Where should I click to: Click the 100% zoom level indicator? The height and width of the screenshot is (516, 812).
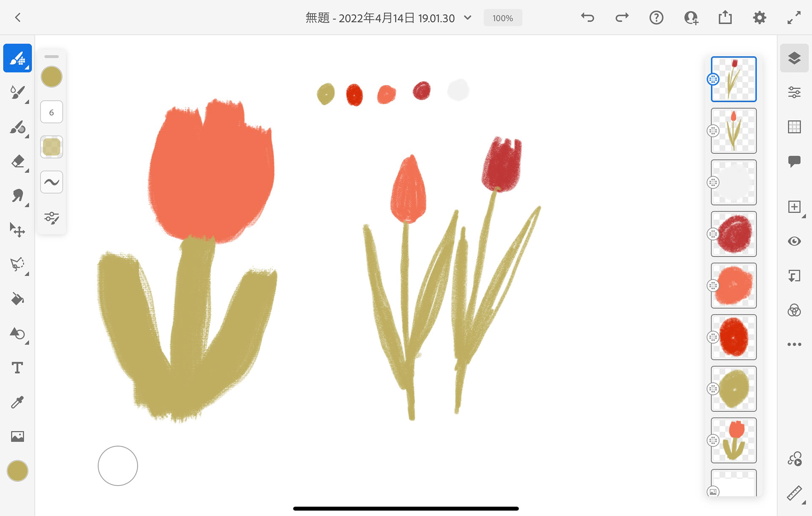click(503, 18)
